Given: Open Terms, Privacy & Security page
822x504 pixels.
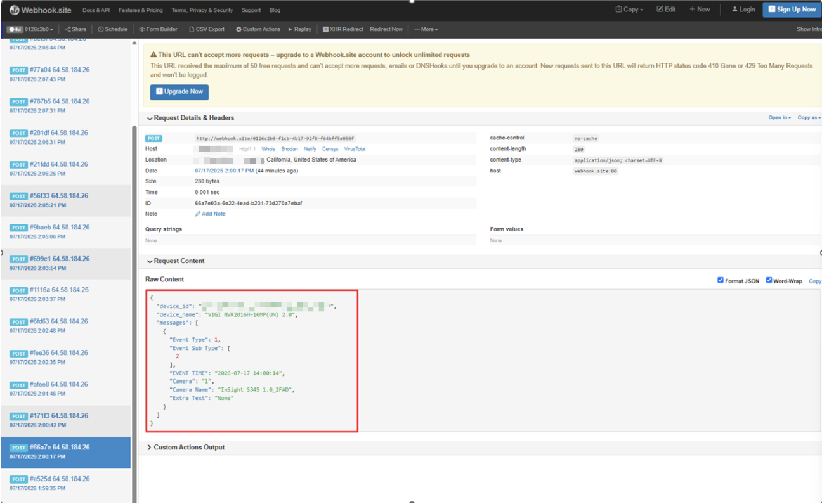Looking at the screenshot, I should pos(202,10).
